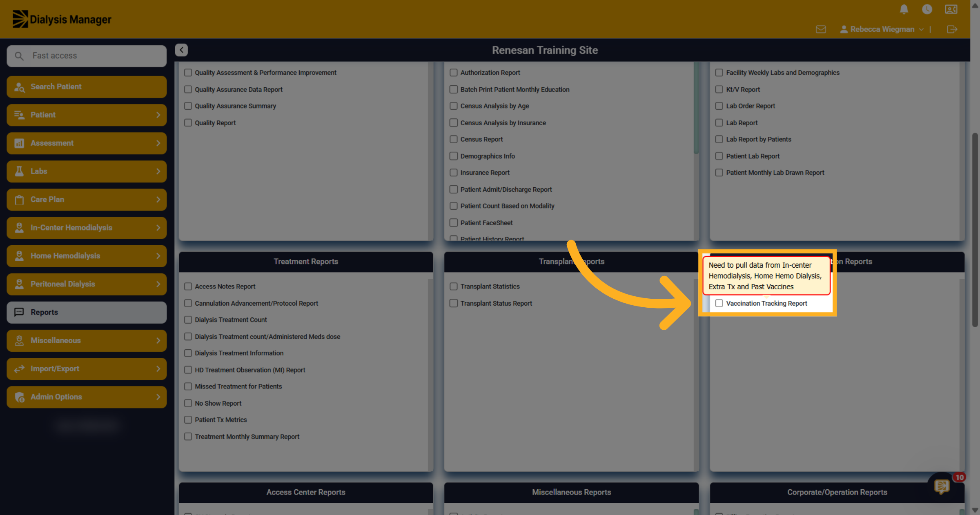This screenshot has width=980, height=515.
Task: Open the chat widget with 10 badge
Action: click(x=942, y=486)
